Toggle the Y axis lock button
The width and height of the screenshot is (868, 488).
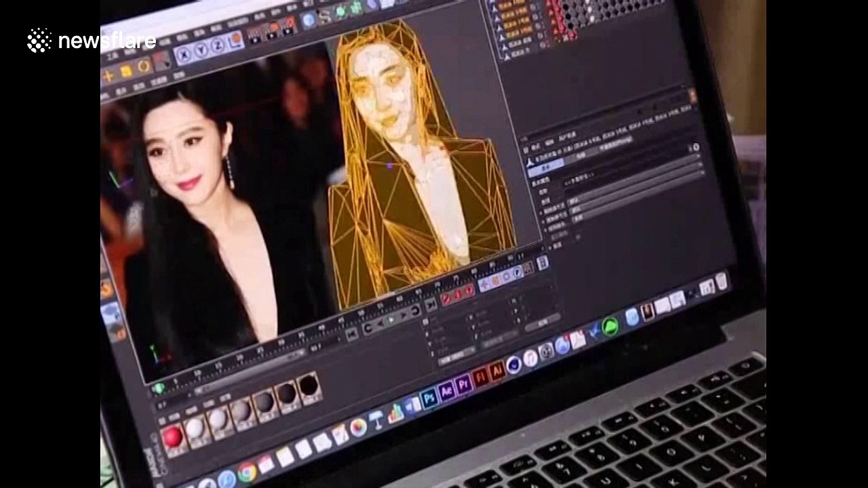click(201, 50)
